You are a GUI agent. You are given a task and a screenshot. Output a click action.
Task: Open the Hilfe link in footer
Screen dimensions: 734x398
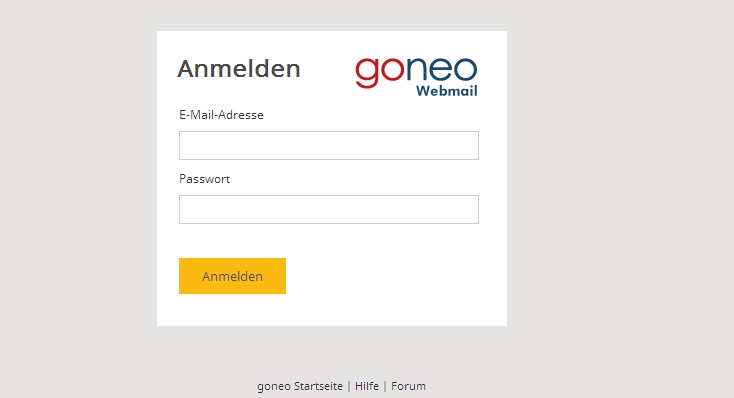click(367, 386)
